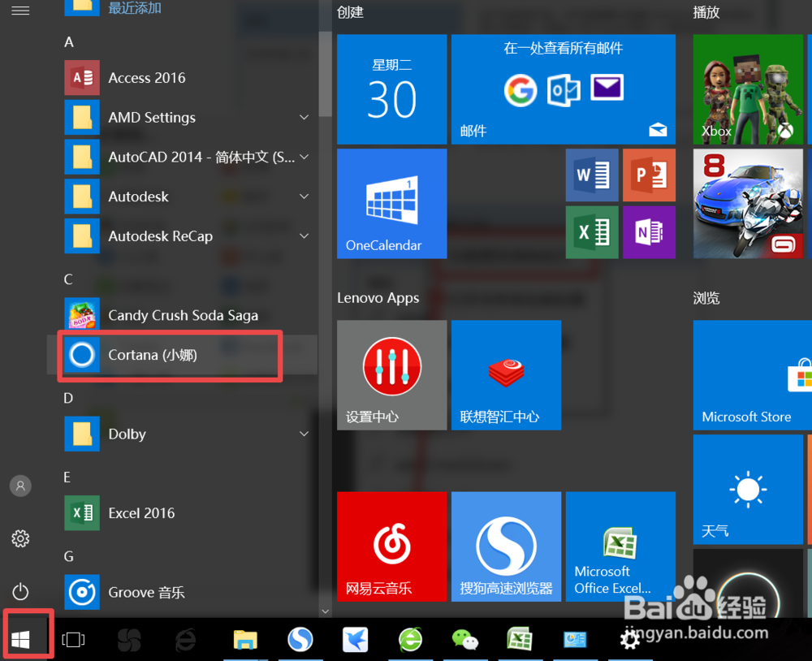812x661 pixels.
Task: Open the 设置中心 Lenovo tile
Action: pos(392,375)
